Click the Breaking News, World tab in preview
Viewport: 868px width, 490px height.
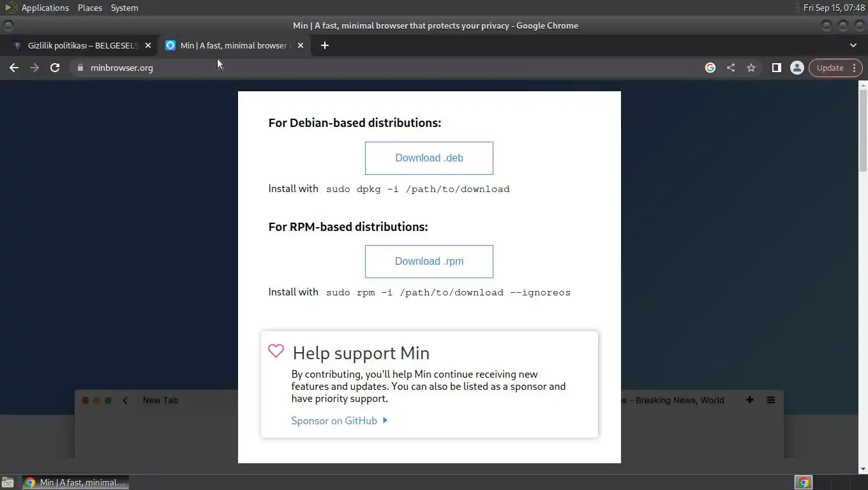673,400
